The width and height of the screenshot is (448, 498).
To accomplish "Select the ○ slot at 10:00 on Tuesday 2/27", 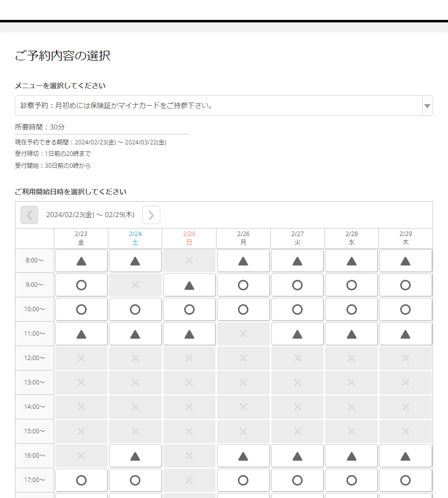I will [x=297, y=309].
